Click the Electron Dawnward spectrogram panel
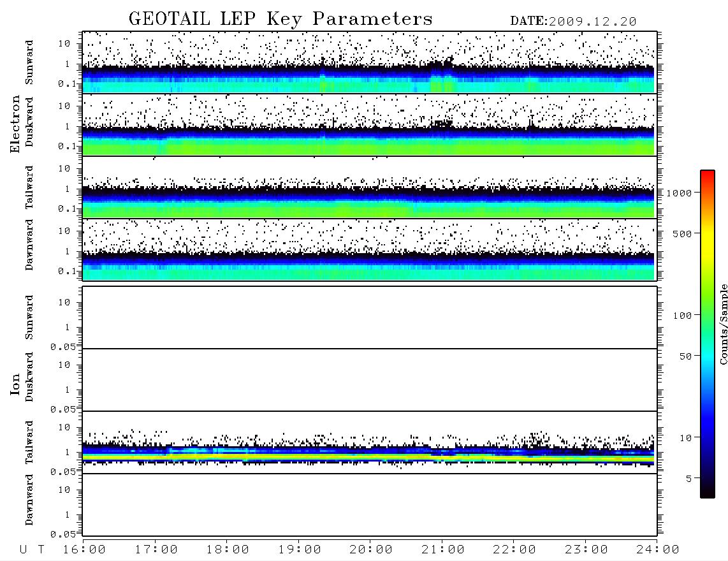Viewport: 728px width, 561px height. [370, 249]
